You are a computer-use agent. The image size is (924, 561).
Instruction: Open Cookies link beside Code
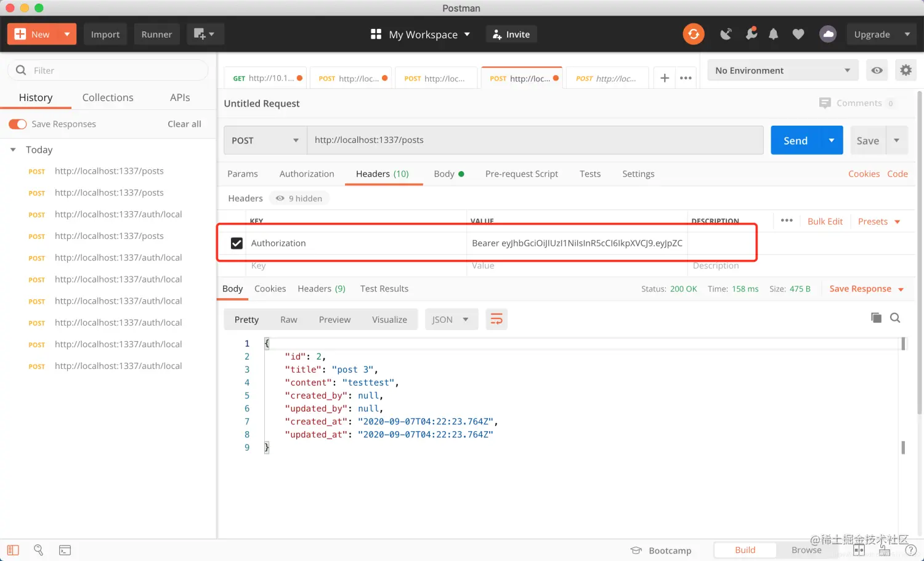pyautogui.click(x=864, y=174)
